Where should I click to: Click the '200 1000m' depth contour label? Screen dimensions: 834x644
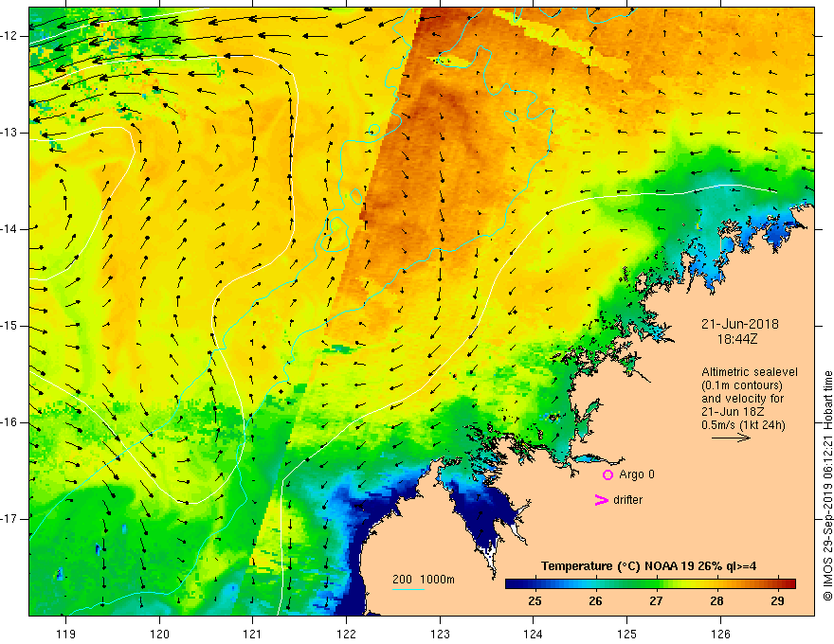[x=424, y=580]
